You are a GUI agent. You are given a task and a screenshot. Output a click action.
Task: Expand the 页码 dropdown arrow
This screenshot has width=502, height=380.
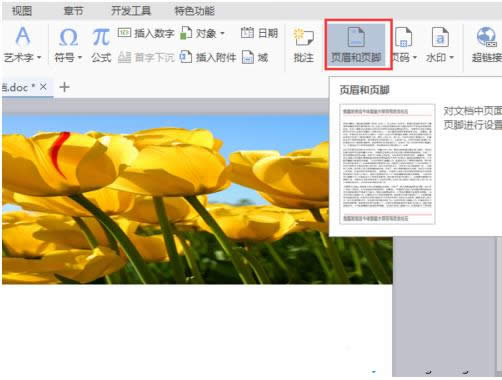click(x=415, y=58)
